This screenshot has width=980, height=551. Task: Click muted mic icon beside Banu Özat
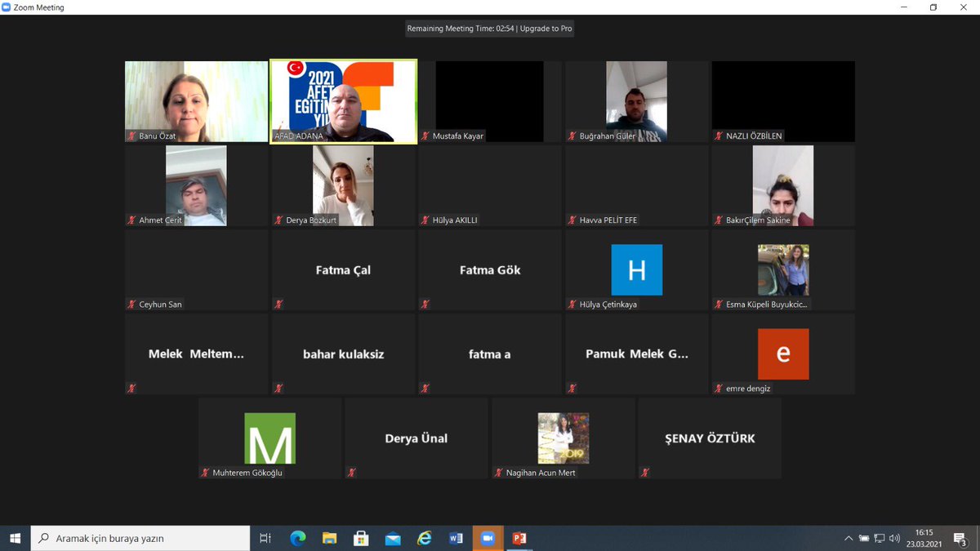[x=131, y=136]
